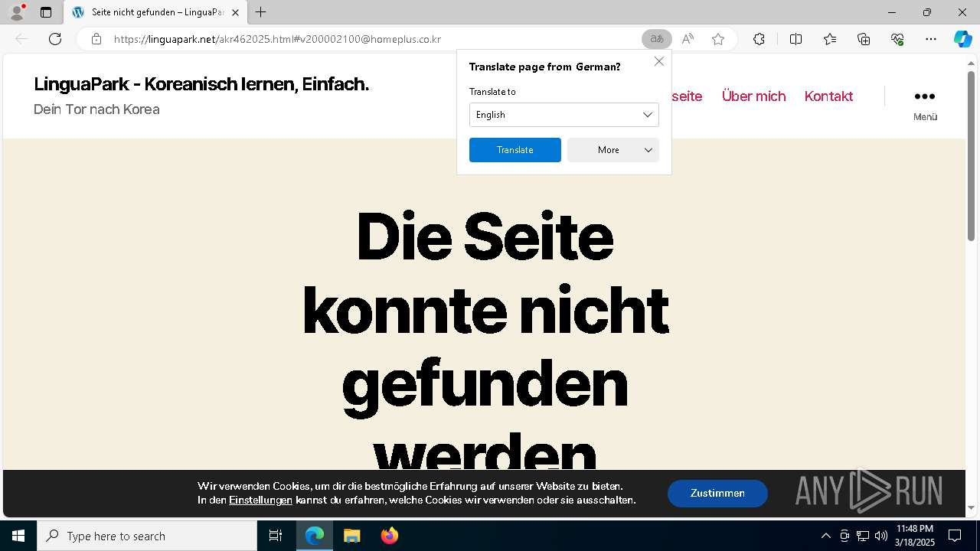Restore down the browser window
This screenshot has height=551, width=980.
tap(927, 12)
